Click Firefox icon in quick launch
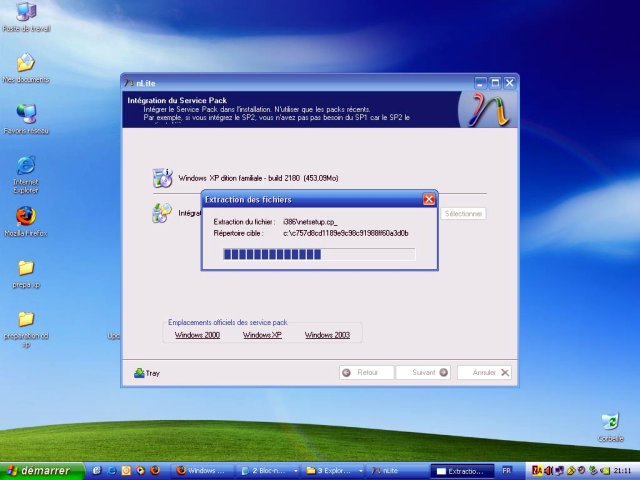 pos(155,471)
